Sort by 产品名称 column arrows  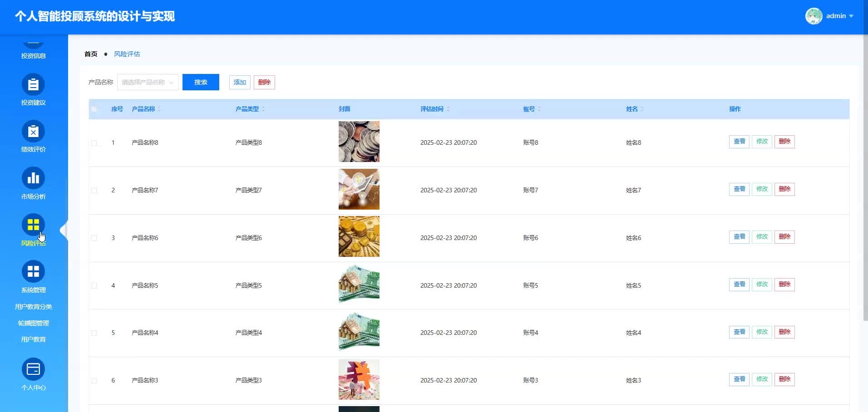coord(159,109)
